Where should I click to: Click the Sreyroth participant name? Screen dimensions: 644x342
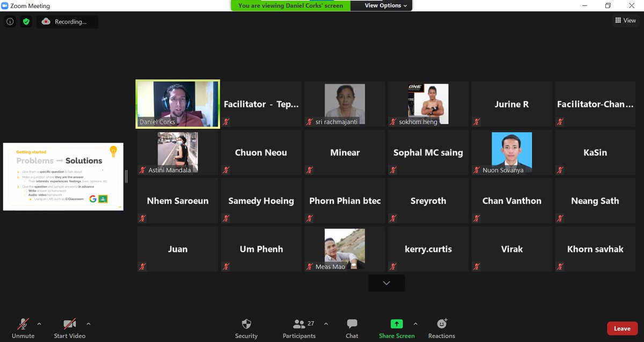[x=428, y=201]
